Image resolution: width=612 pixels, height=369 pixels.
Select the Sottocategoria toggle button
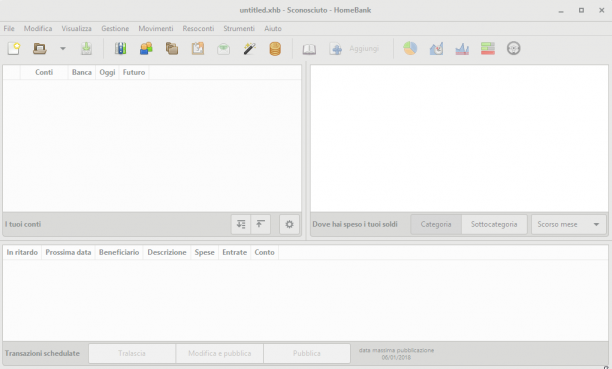tap(494, 224)
